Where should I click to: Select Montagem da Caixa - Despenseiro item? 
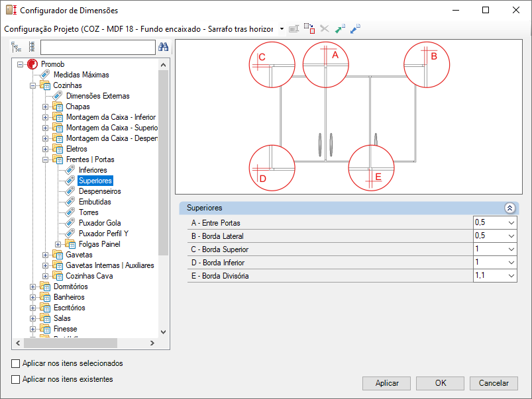(112, 138)
